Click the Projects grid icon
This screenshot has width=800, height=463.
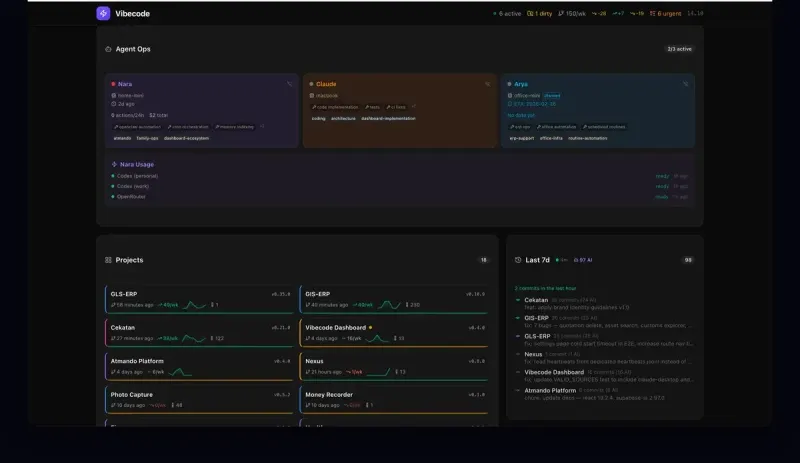coord(108,260)
